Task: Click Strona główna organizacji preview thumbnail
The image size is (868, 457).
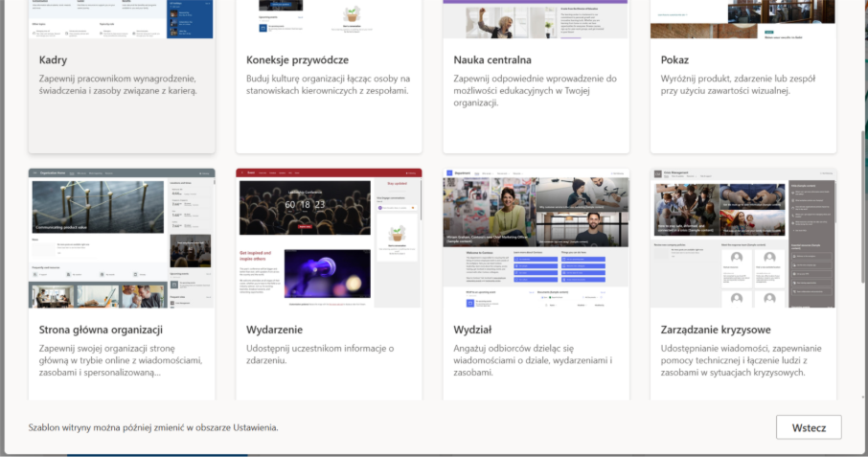Action: point(122,239)
